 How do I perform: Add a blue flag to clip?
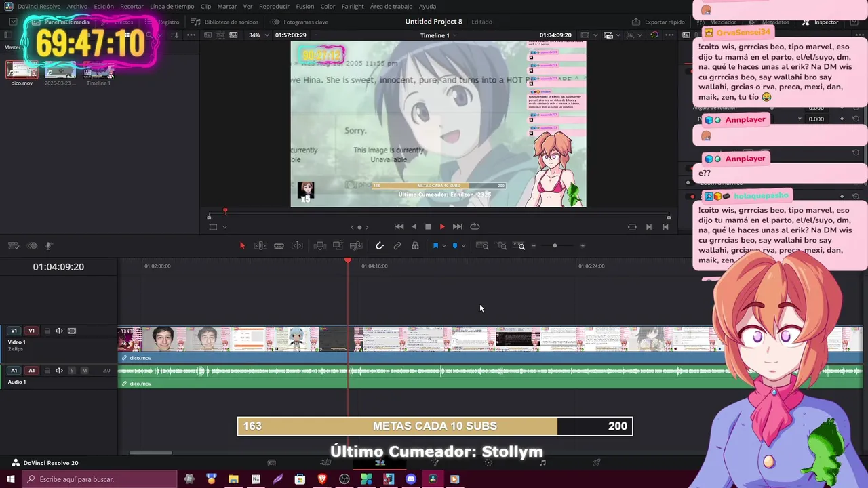pyautogui.click(x=435, y=246)
